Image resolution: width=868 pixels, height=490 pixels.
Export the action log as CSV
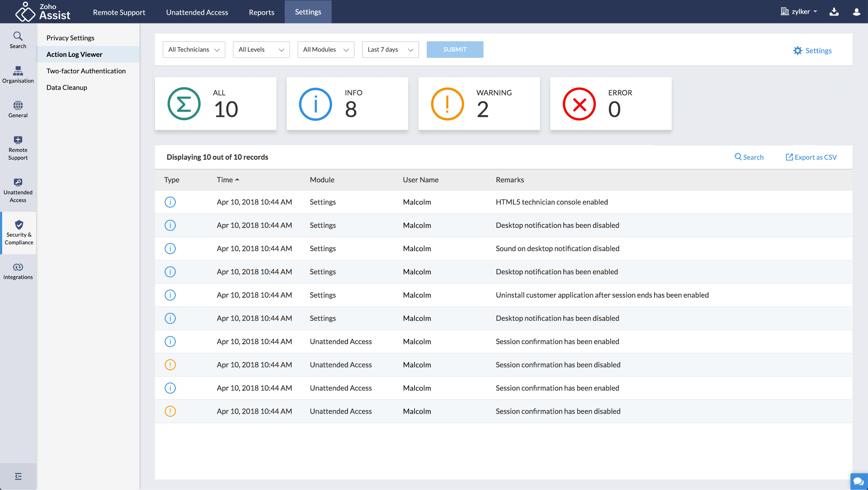(811, 157)
